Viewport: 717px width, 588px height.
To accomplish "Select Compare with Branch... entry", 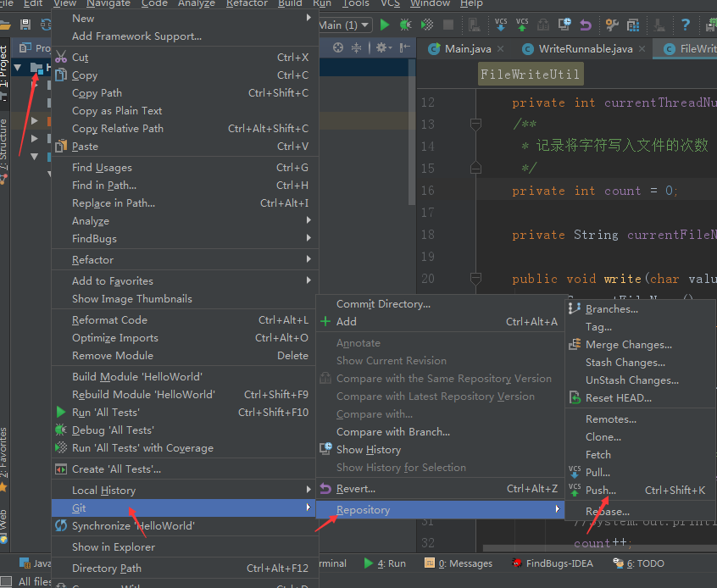I will tap(441, 431).
